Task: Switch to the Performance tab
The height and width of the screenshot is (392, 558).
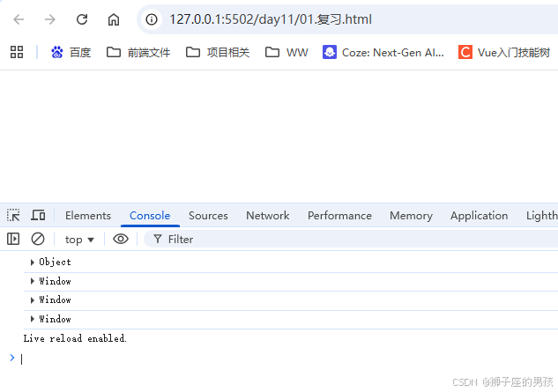Action: tap(339, 216)
